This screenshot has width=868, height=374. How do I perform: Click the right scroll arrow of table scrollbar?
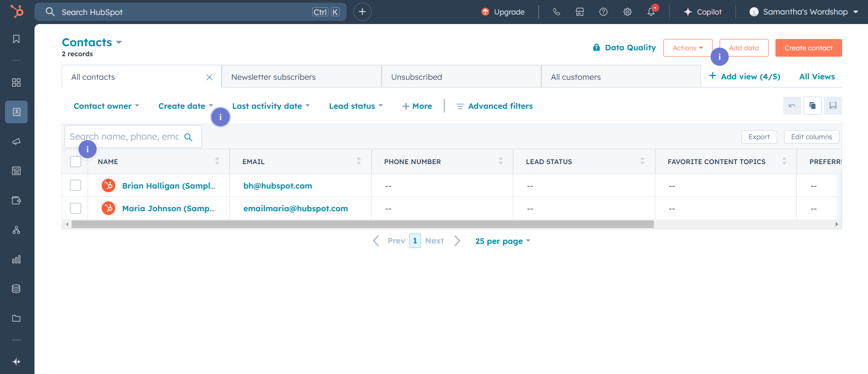click(837, 224)
